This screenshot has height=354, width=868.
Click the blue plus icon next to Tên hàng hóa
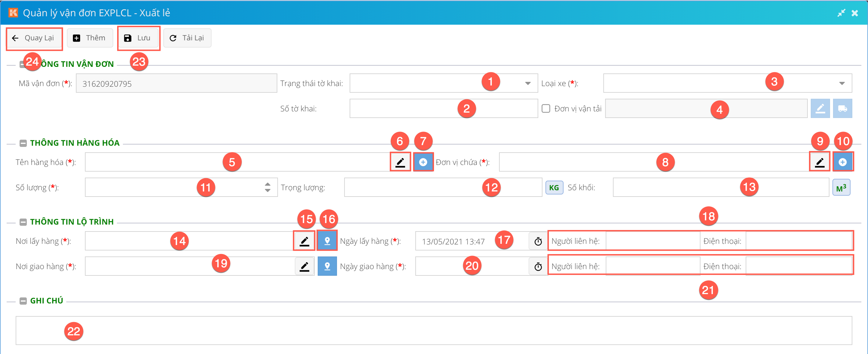[423, 162]
